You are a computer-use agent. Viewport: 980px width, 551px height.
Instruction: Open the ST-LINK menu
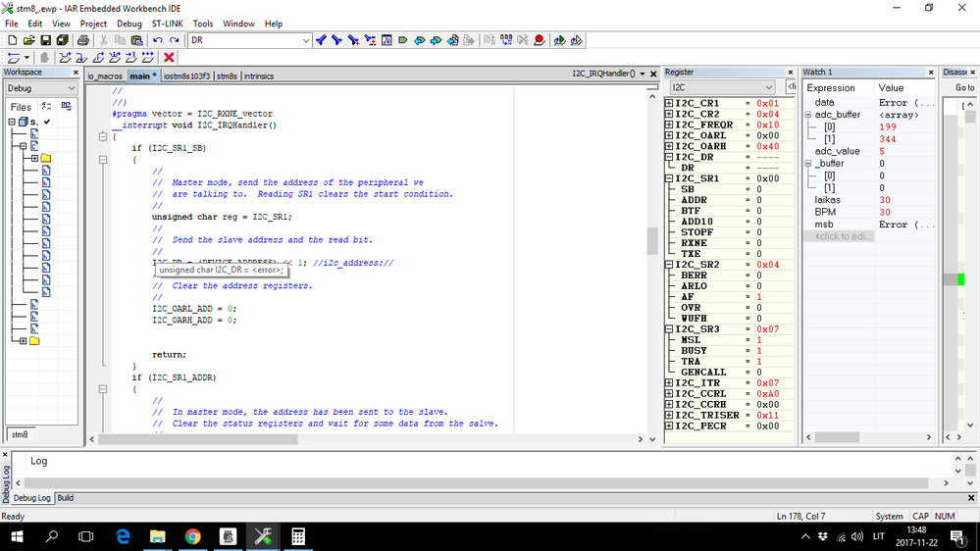[x=168, y=24]
